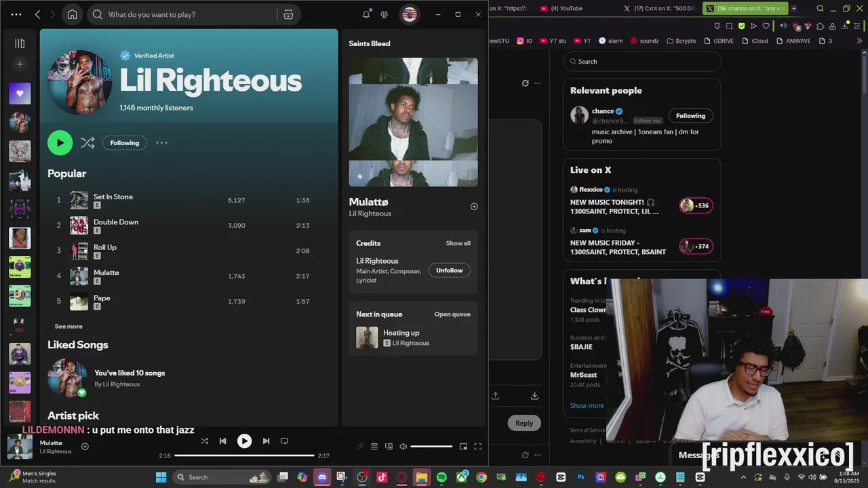Open Spotify profile avatar menu

(409, 14)
